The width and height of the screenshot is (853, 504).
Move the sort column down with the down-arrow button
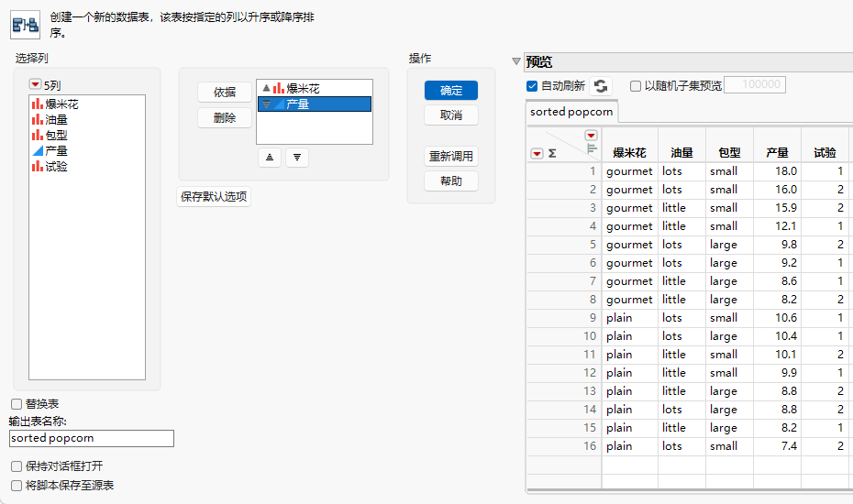(297, 157)
